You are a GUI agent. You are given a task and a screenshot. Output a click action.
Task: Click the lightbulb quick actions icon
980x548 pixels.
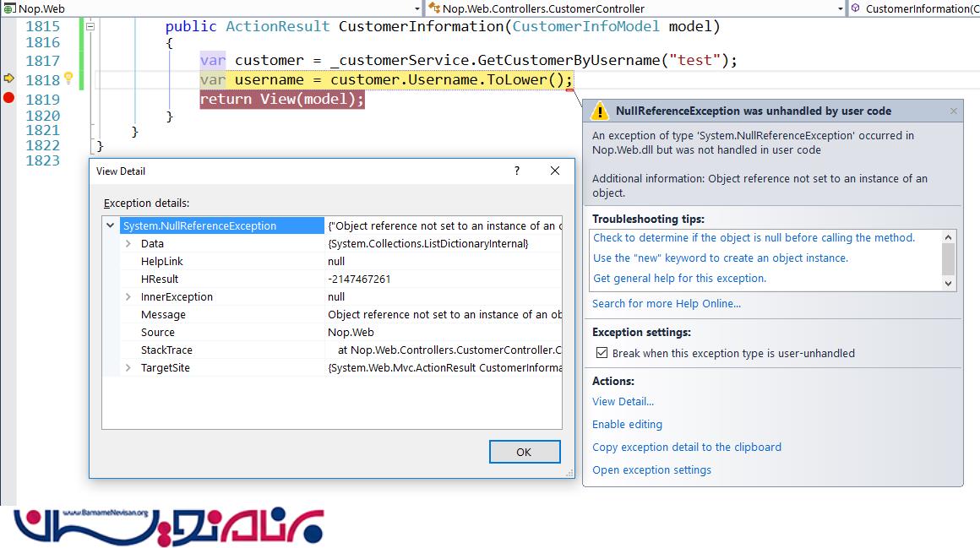[68, 79]
